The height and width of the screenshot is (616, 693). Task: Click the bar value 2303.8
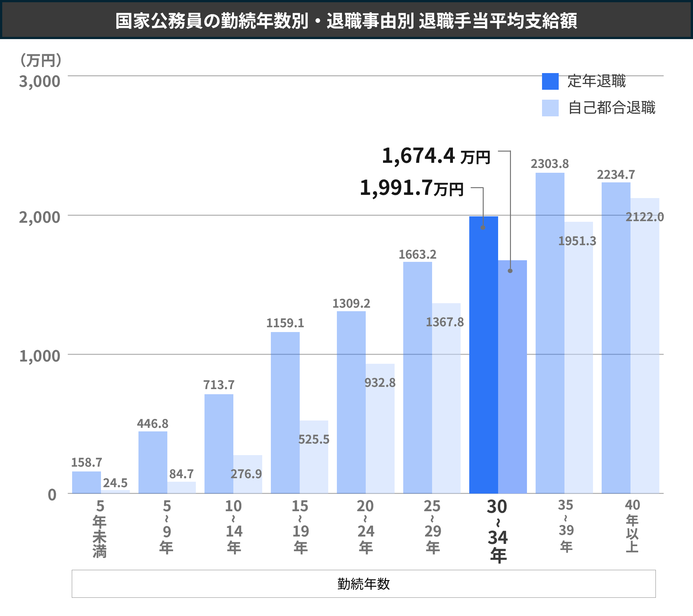[550, 164]
